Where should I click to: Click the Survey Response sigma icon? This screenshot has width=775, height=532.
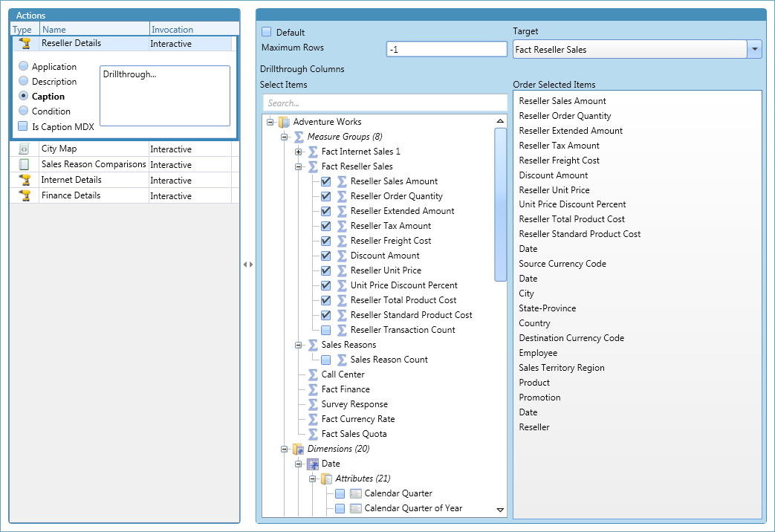click(x=313, y=404)
